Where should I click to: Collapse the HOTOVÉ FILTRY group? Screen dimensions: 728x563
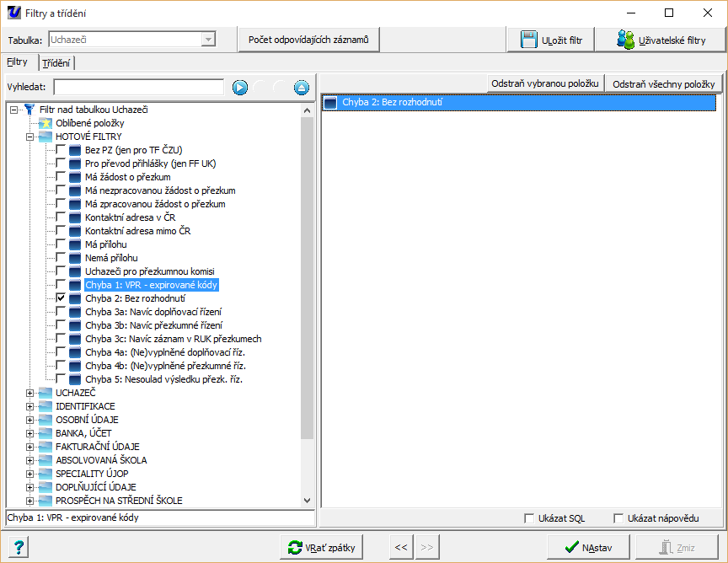29,137
